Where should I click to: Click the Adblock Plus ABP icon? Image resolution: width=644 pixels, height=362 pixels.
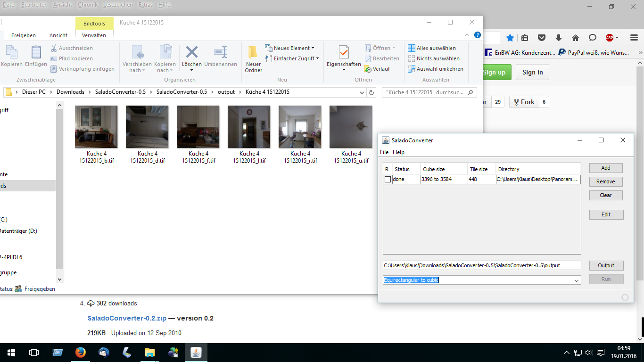coord(610,38)
